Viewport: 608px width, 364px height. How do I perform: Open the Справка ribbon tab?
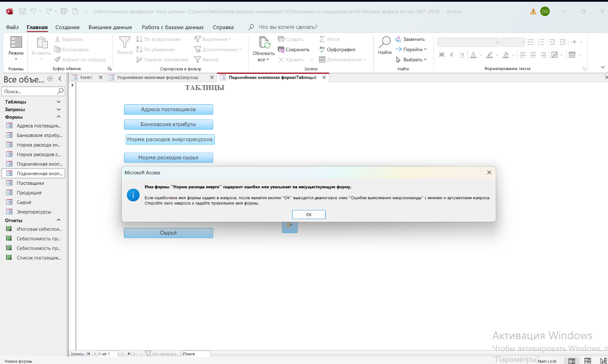point(223,27)
